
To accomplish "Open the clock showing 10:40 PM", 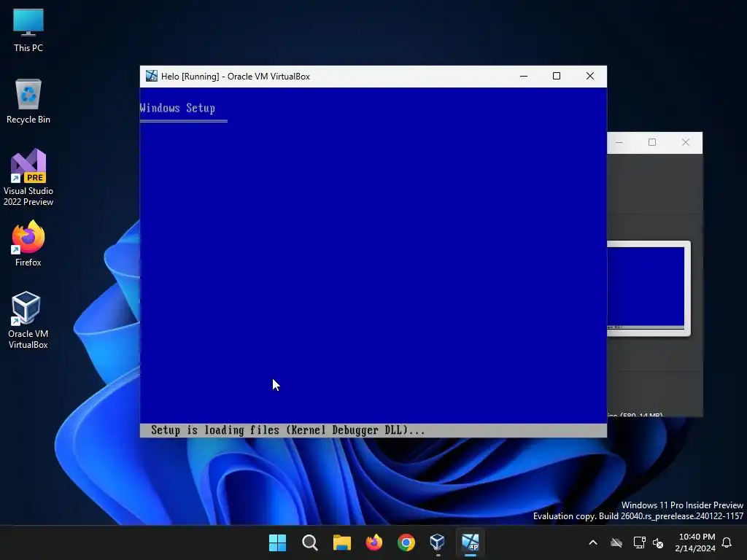I will pyautogui.click(x=695, y=542).
